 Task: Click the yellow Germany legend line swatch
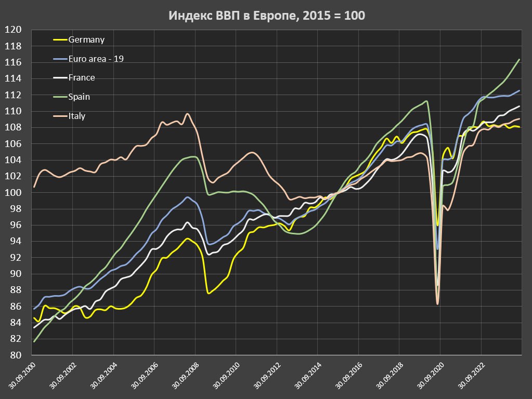[x=60, y=40]
